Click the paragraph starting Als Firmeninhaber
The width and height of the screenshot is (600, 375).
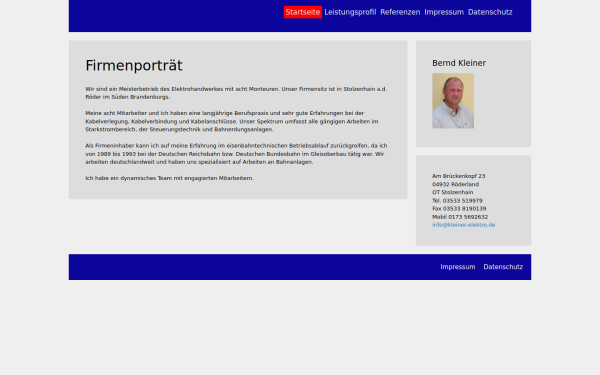[x=236, y=154]
